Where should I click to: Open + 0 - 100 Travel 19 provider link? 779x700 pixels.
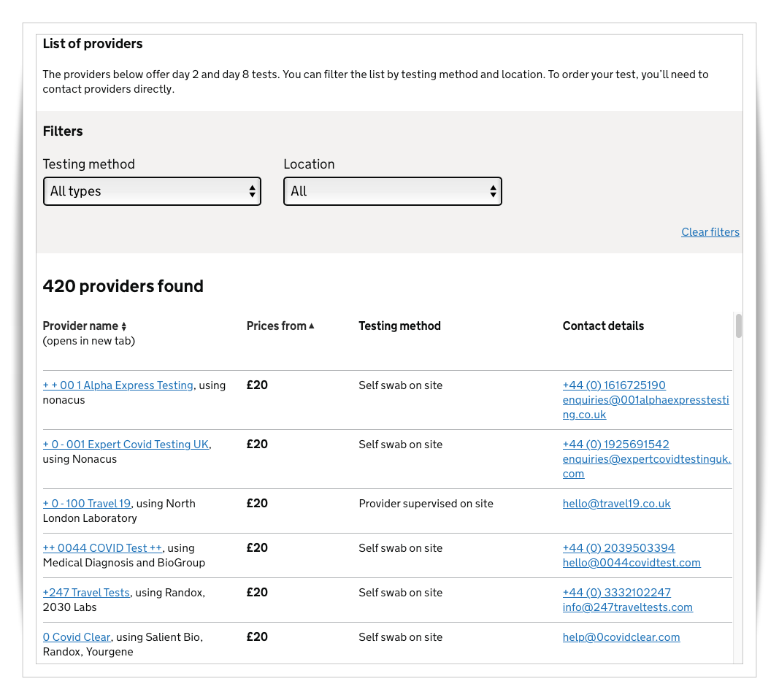[x=87, y=504]
